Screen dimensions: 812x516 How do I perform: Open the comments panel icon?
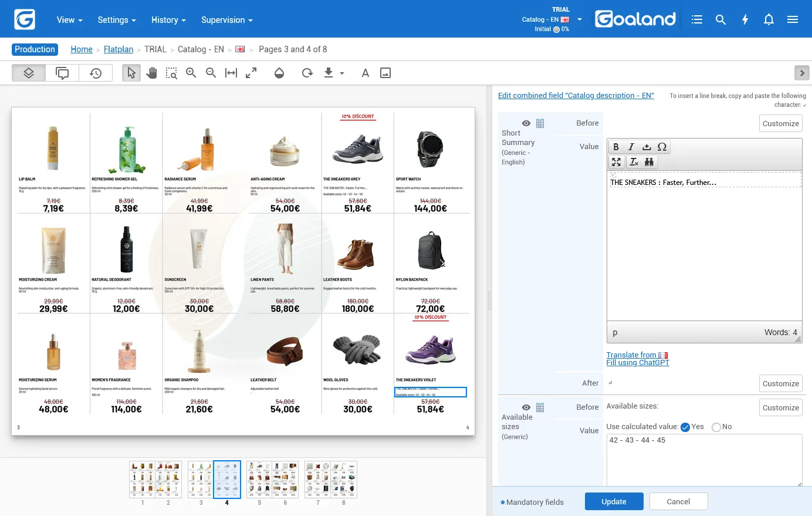(62, 73)
